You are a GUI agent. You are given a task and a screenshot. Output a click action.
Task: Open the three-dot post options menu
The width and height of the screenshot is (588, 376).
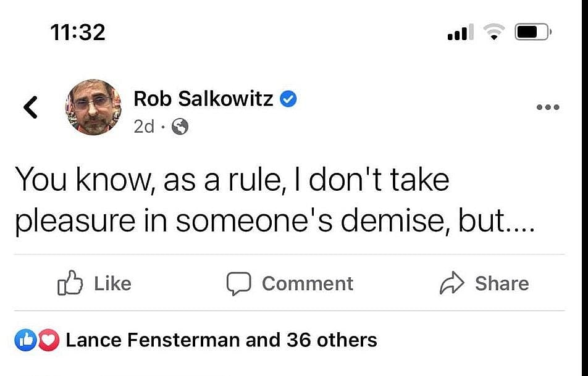pyautogui.click(x=547, y=107)
